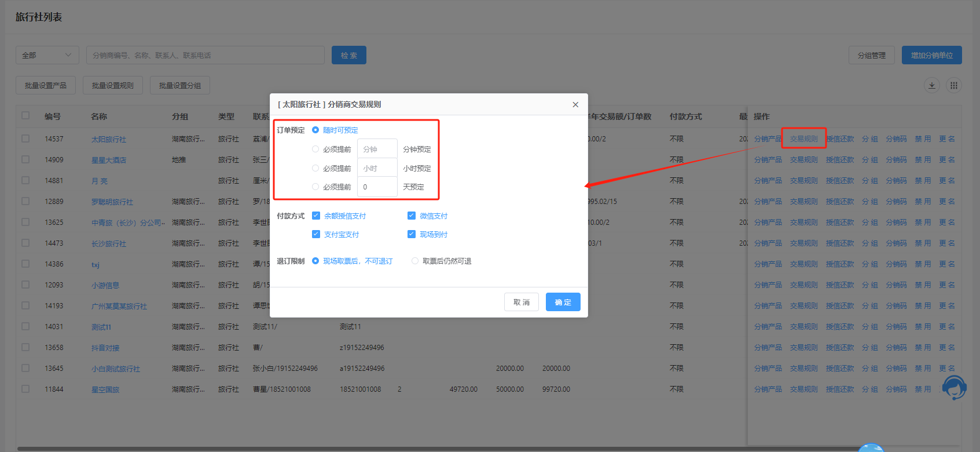The width and height of the screenshot is (980, 452).
Task: Open 分组管理 group management
Action: 871,55
